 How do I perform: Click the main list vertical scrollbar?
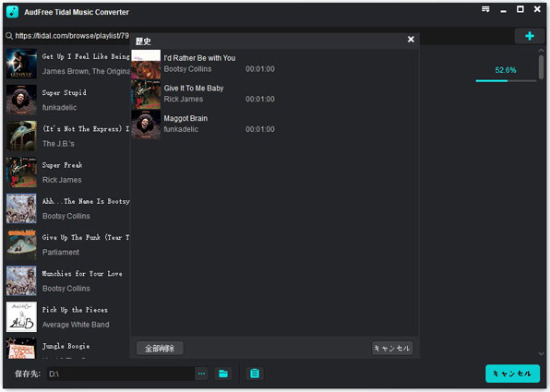click(x=541, y=67)
